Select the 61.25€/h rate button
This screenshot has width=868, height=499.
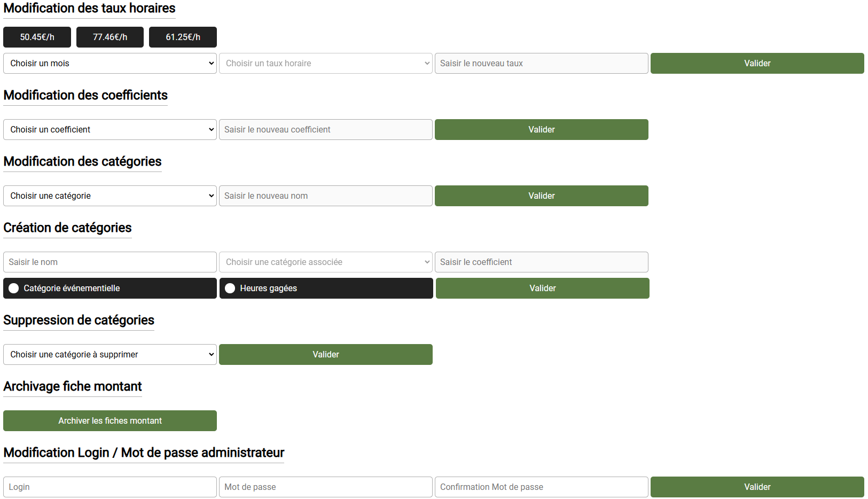183,37
